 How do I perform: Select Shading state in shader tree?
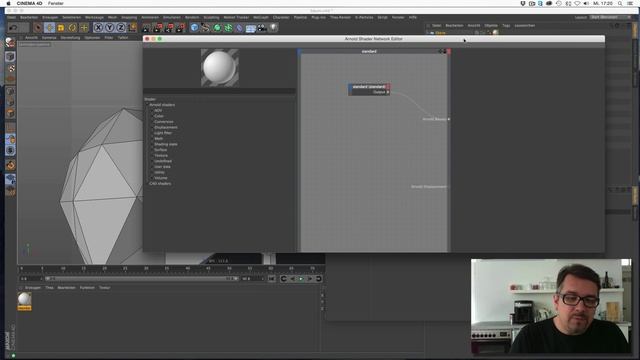[x=165, y=144]
